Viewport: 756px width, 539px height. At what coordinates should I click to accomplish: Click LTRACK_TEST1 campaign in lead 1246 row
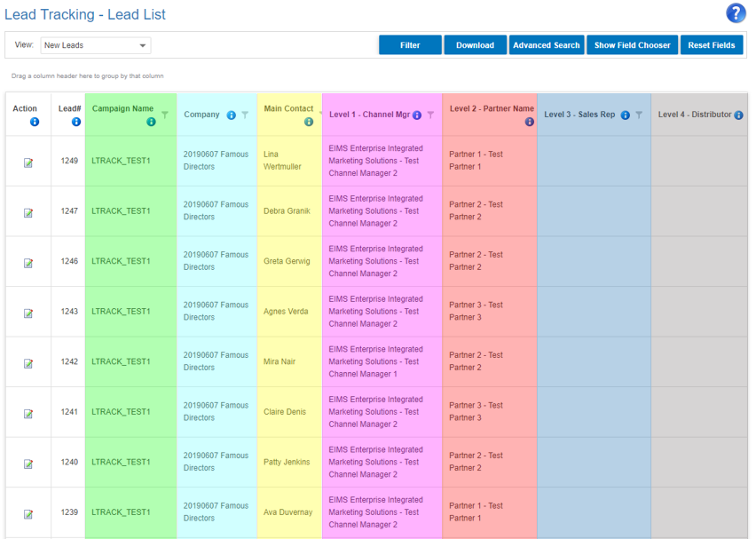point(121,261)
